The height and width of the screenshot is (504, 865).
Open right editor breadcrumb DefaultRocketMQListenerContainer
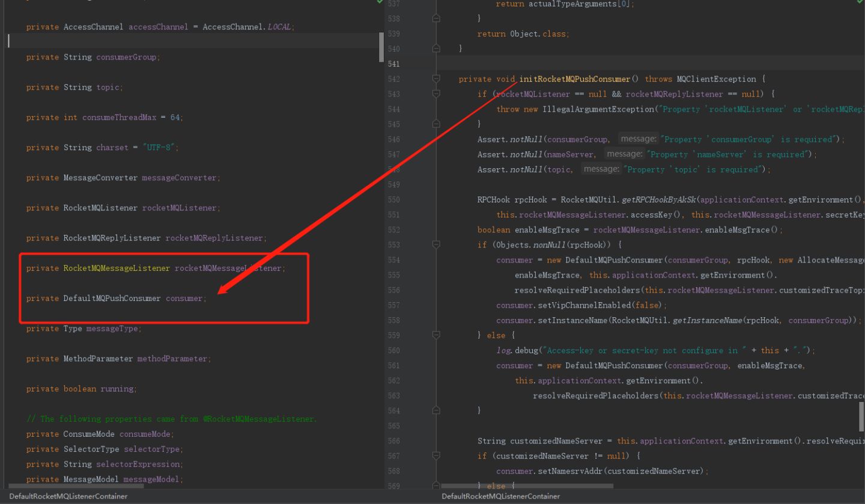pos(501,496)
